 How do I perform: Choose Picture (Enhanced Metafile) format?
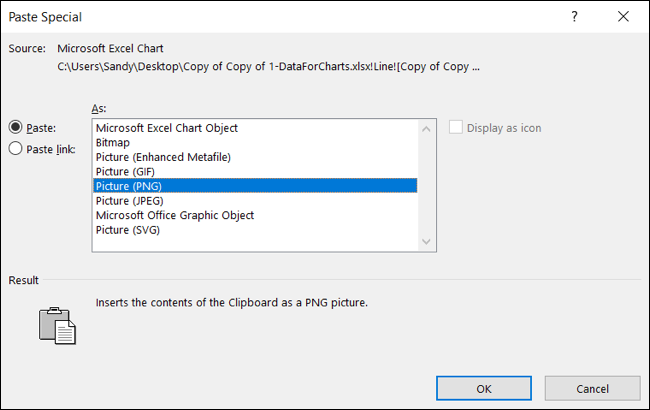[x=163, y=157]
